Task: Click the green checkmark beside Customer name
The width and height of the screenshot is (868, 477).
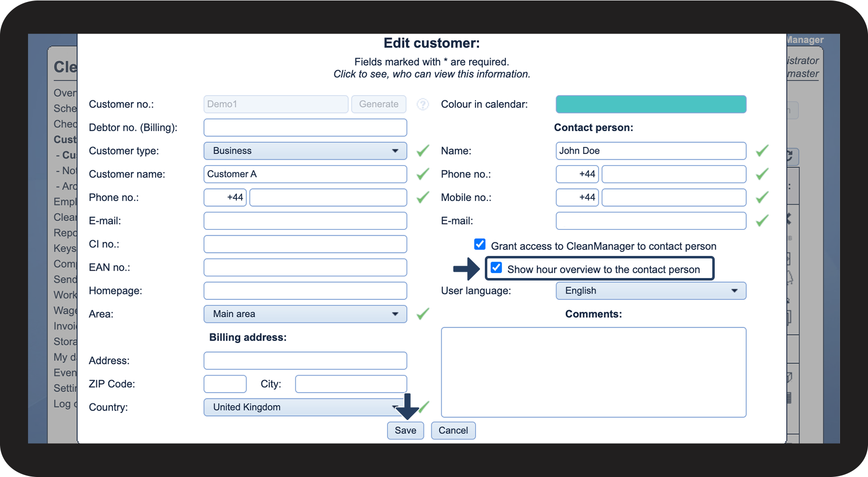Action: (423, 174)
